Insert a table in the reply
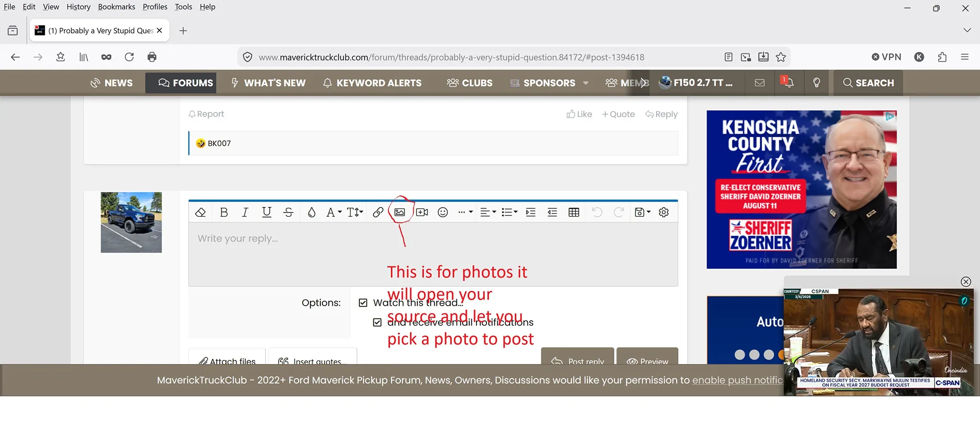This screenshot has width=980, height=427. point(574,212)
